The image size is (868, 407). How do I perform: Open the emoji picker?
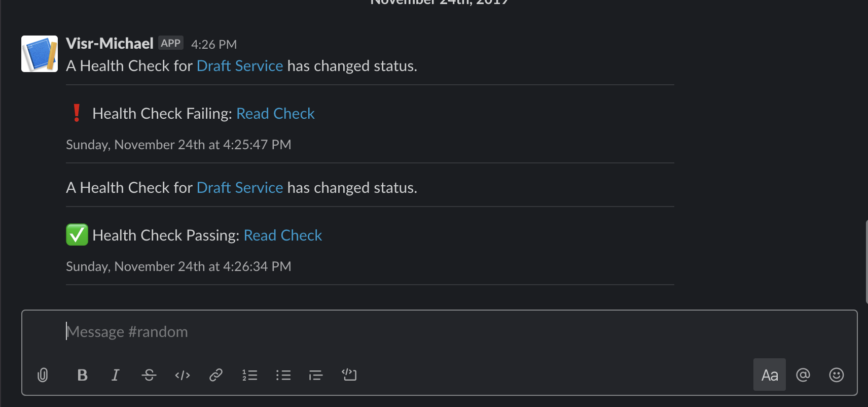836,375
